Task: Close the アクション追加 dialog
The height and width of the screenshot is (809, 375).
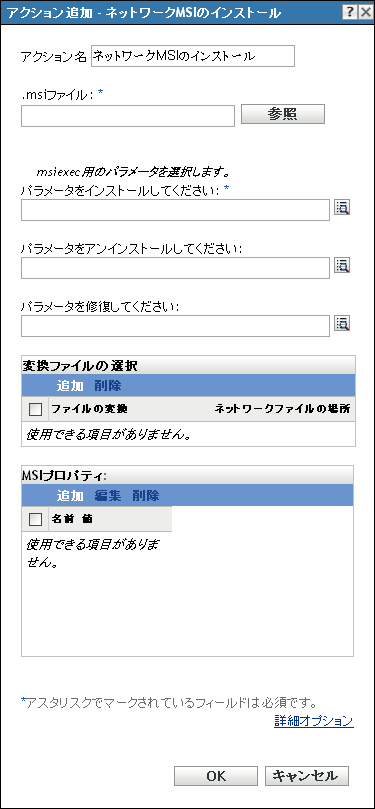Action: [x=365, y=10]
